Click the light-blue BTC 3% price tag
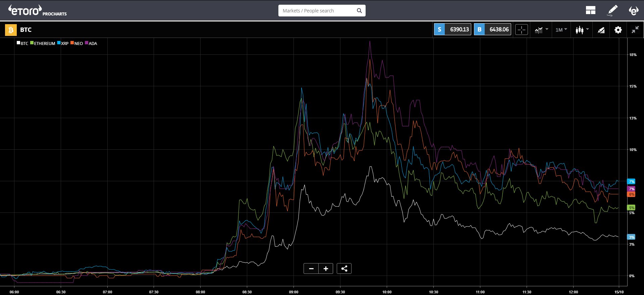This screenshot has width=644, height=295. click(x=631, y=237)
